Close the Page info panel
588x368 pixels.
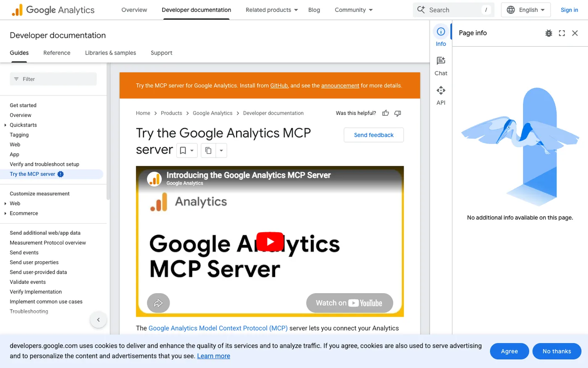(x=575, y=33)
